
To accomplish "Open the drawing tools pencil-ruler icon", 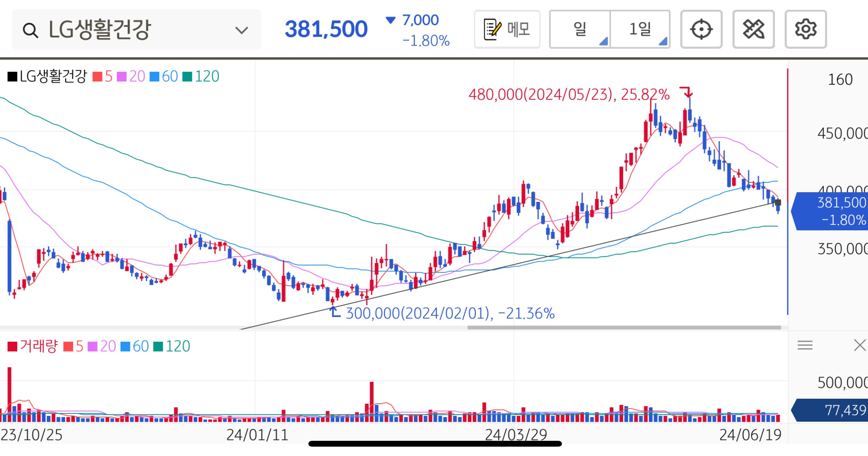I will pos(754,29).
